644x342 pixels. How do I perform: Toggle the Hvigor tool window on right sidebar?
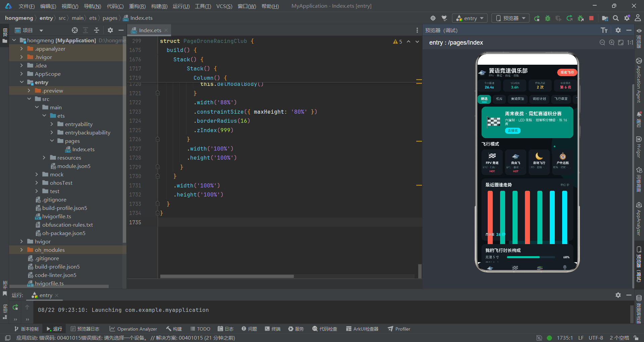[639, 147]
